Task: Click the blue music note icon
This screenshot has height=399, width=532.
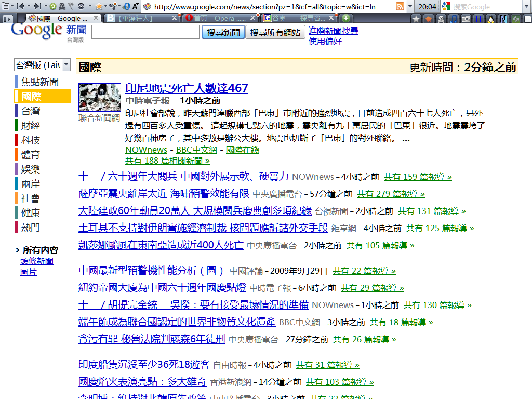Action: [453, 19]
